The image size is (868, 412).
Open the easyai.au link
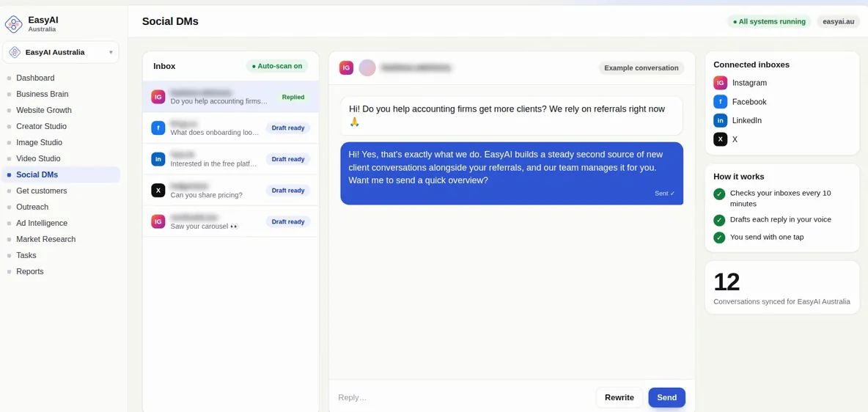click(839, 21)
